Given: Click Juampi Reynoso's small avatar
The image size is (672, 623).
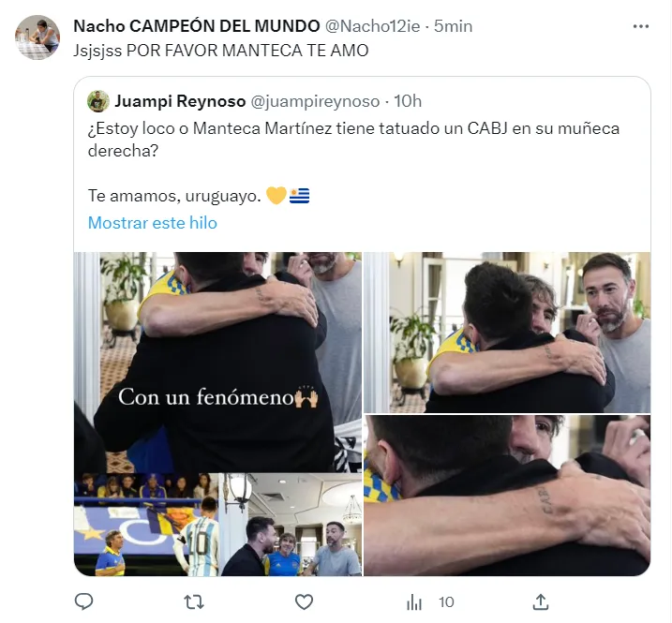Looking at the screenshot, I should tap(98, 101).
